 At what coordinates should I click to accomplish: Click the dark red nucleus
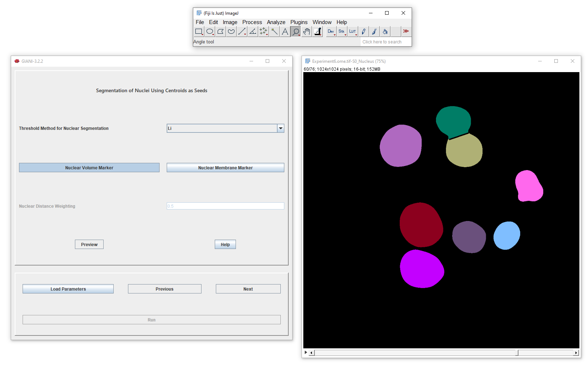pos(421,225)
